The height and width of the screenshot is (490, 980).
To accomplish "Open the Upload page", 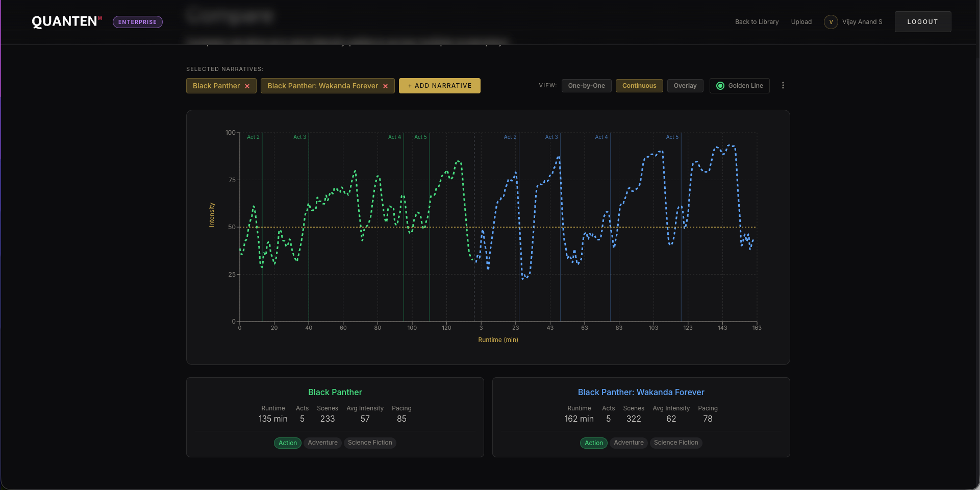I will pyautogui.click(x=801, y=22).
